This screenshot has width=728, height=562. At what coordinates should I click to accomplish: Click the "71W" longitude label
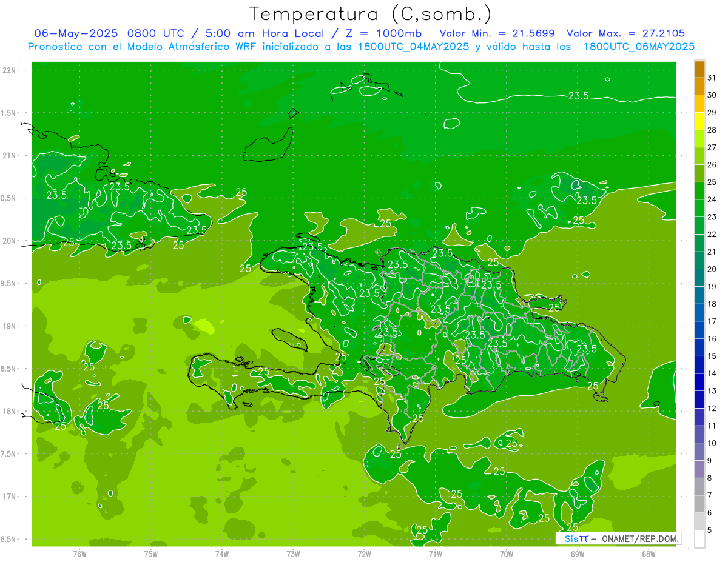tap(435, 554)
